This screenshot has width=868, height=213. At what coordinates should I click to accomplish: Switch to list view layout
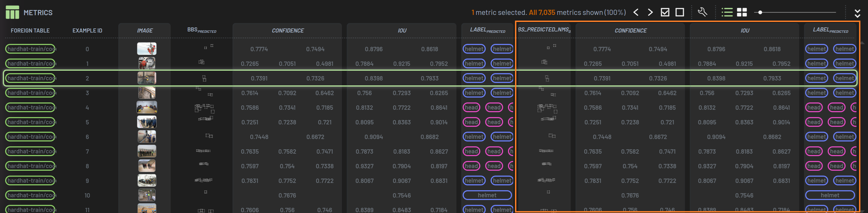pyautogui.click(x=727, y=12)
